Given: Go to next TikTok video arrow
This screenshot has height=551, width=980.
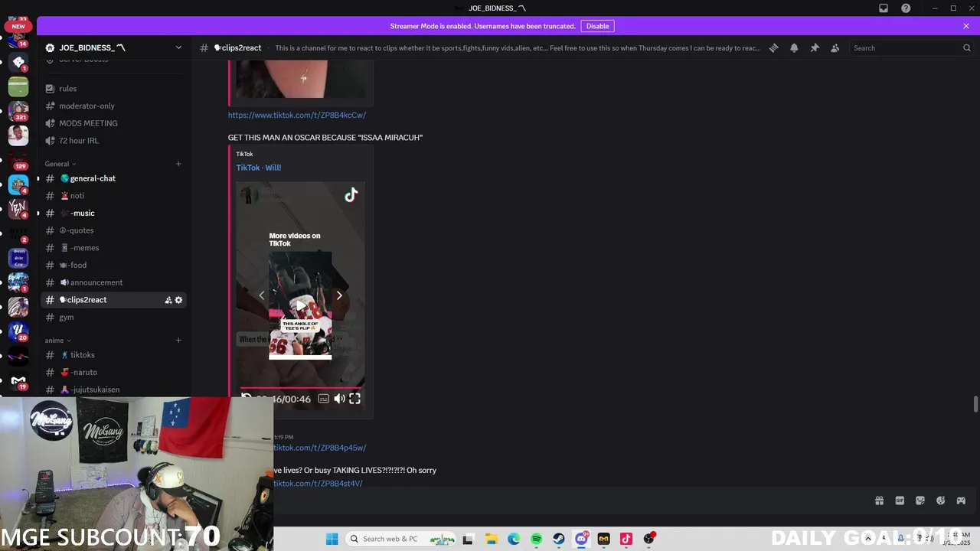Looking at the screenshot, I should click(339, 295).
